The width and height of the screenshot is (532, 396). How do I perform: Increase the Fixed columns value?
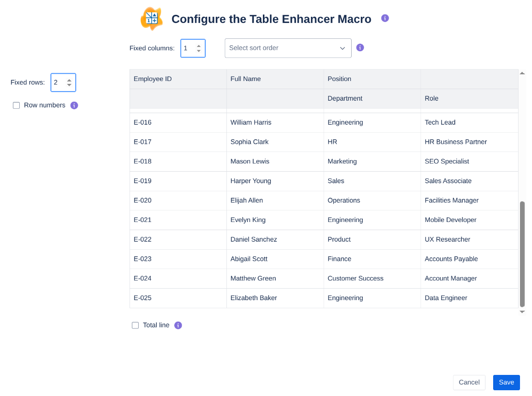199,46
